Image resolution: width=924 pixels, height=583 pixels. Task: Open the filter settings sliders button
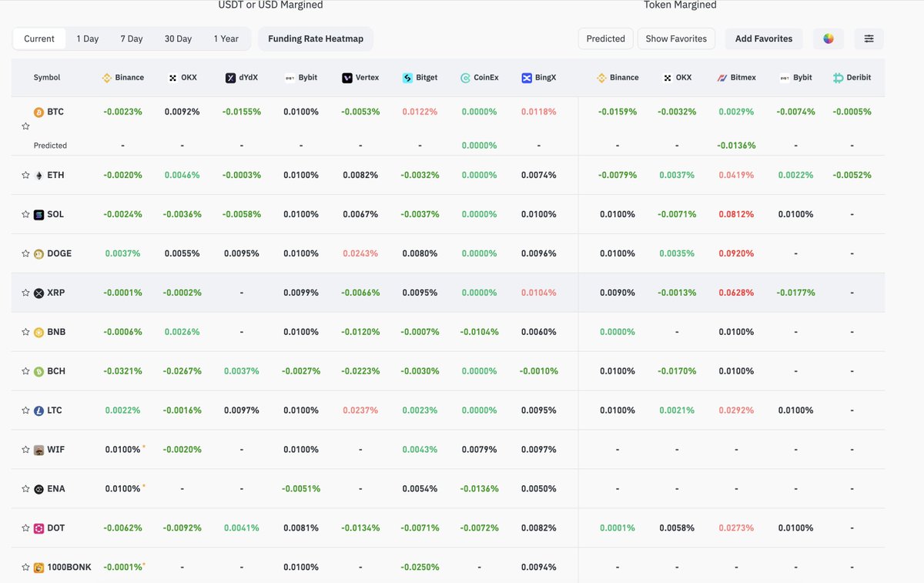(x=869, y=39)
